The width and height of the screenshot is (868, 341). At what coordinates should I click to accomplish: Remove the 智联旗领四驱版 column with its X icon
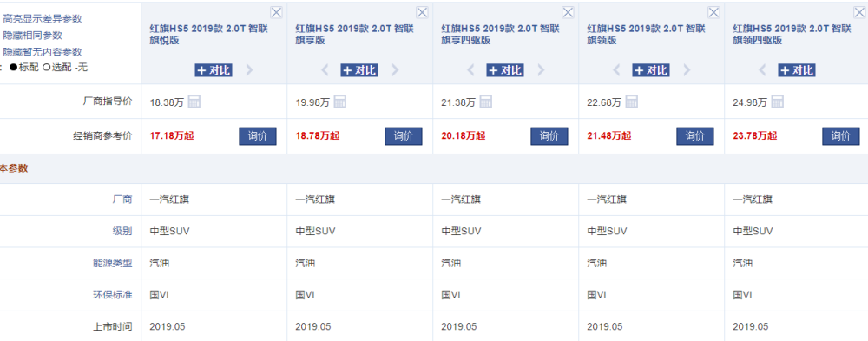coord(859,12)
